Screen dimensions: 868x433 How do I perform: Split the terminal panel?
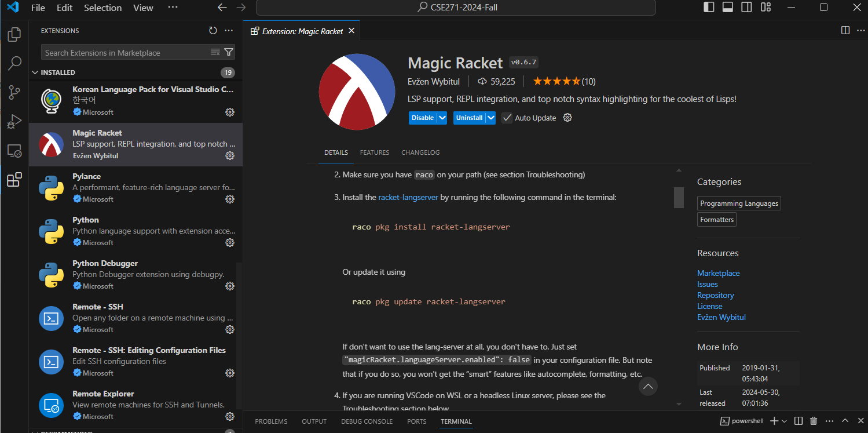799,421
